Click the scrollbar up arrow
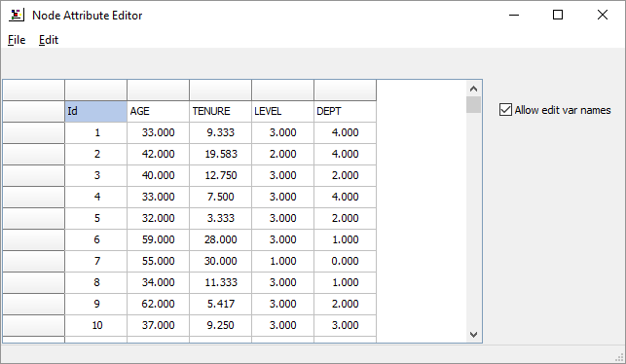Viewport: 626px width, 364px height. (x=473, y=89)
